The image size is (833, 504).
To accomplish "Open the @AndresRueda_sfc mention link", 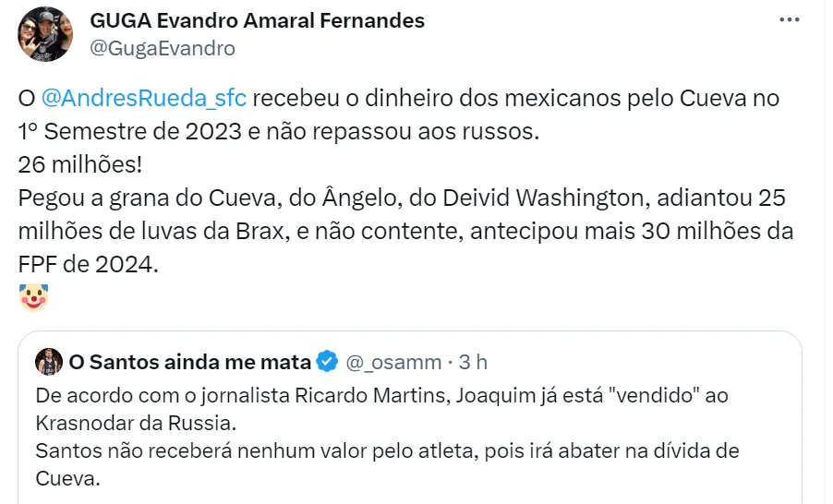I will 143,97.
